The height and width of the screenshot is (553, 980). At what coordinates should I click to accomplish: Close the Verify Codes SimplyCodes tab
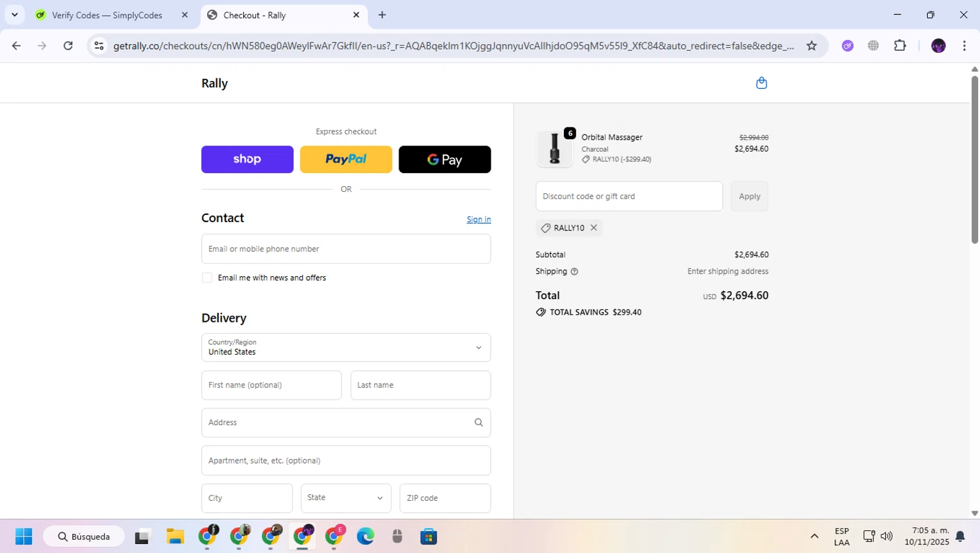[x=185, y=15]
